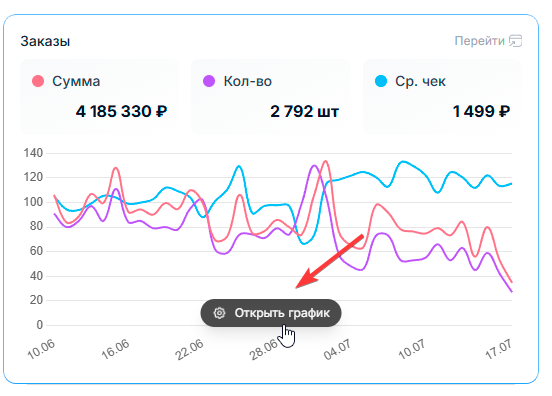Click the '4 185 330 ₽' value

click(x=121, y=112)
